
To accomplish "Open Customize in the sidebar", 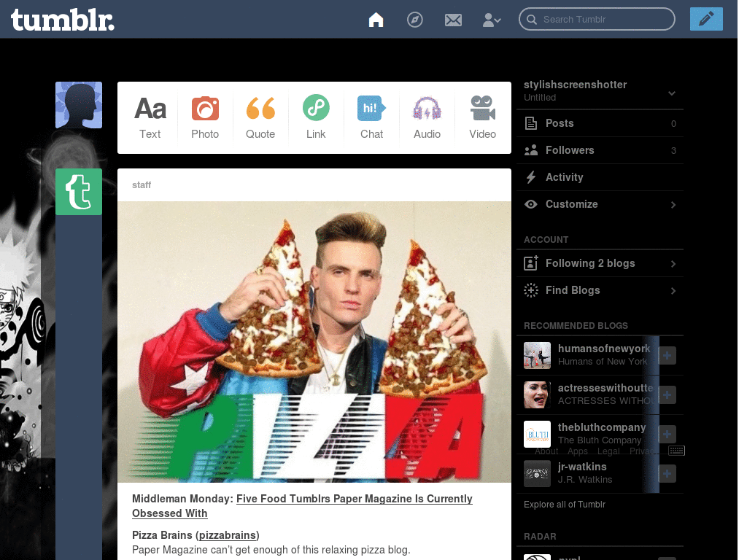I will click(600, 204).
